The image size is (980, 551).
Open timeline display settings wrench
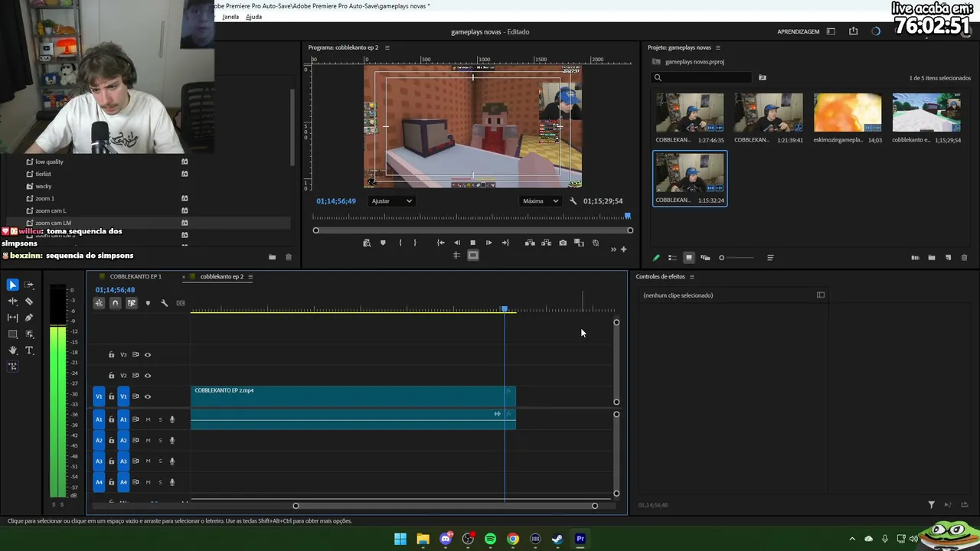point(164,303)
